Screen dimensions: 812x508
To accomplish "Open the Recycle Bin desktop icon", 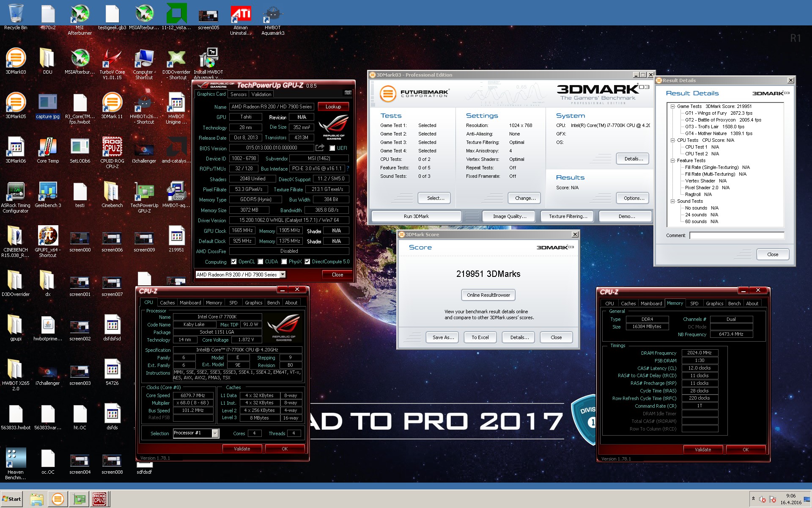I will [x=16, y=17].
